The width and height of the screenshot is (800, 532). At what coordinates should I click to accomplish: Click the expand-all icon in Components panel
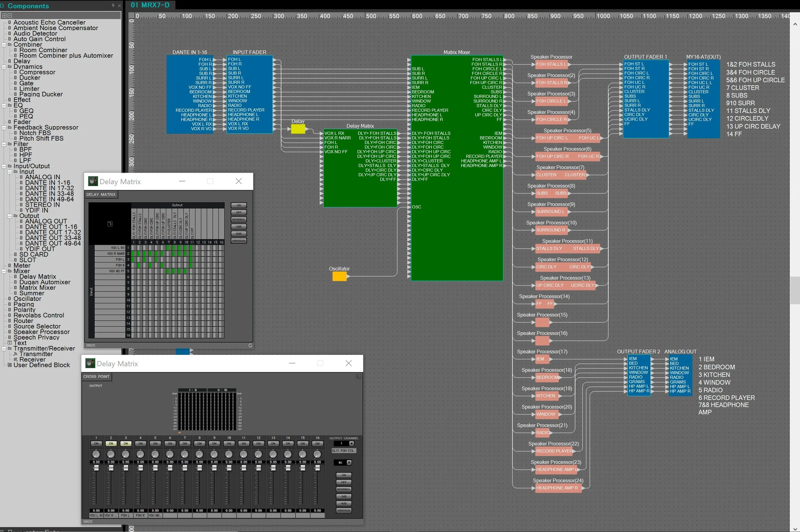[x=4, y=15]
